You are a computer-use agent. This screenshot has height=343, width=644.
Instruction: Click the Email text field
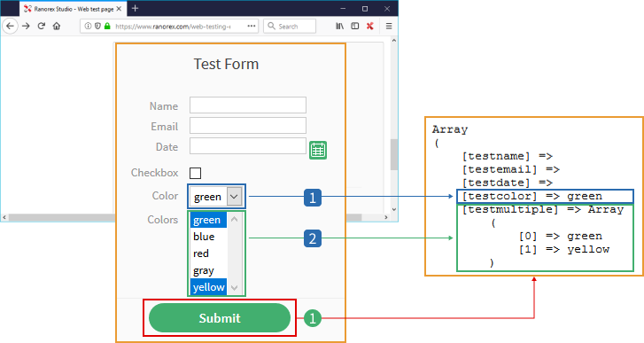248,126
